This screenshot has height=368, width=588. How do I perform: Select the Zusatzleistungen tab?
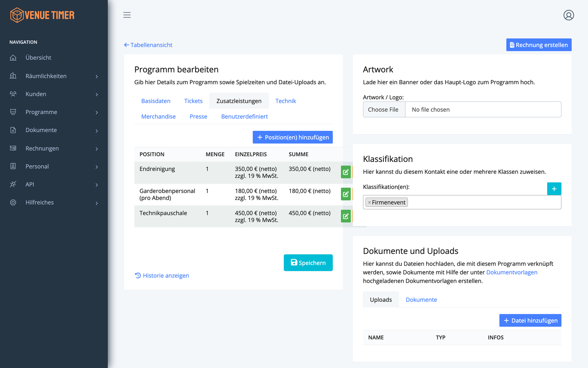[239, 101]
